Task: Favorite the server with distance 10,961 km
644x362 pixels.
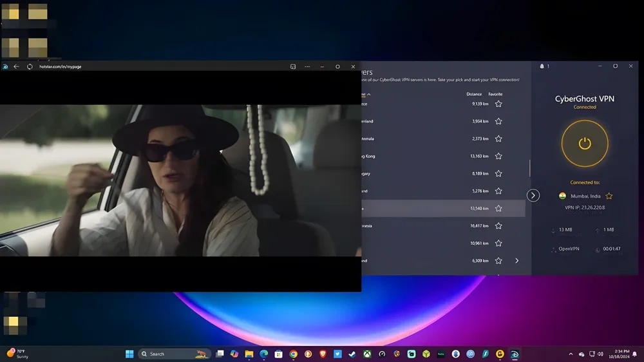Action: pos(498,243)
